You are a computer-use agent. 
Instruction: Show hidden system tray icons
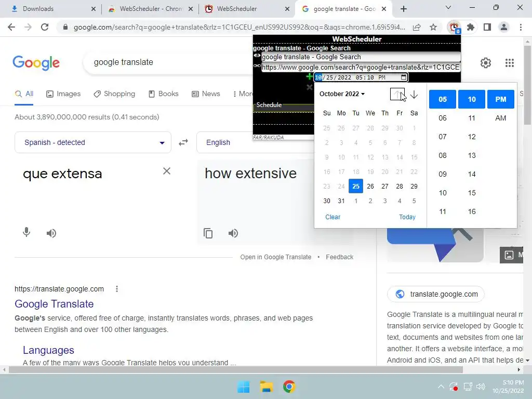click(441, 387)
